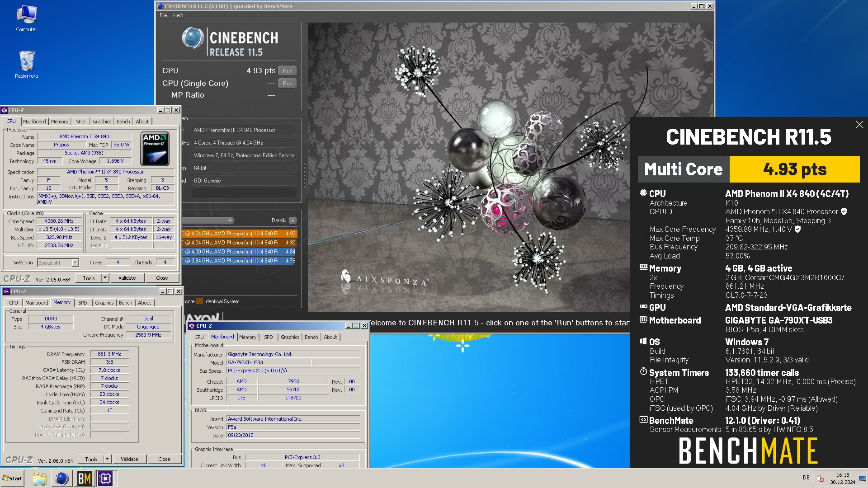Switch to Mainboard tab in top CPU-Z window

[x=34, y=122]
